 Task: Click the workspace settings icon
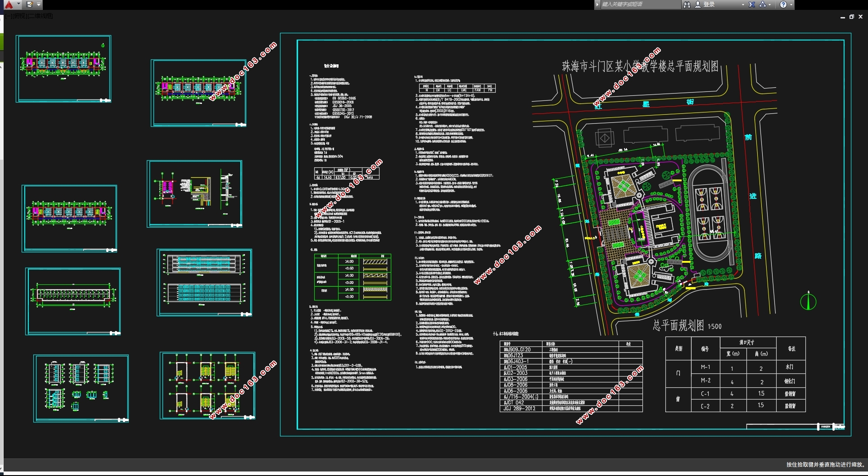click(30, 4)
